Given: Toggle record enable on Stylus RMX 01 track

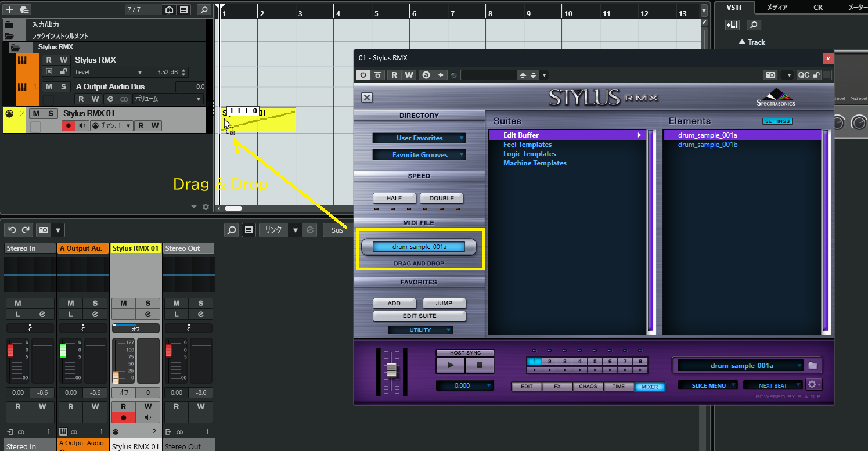Looking at the screenshot, I should click(69, 126).
